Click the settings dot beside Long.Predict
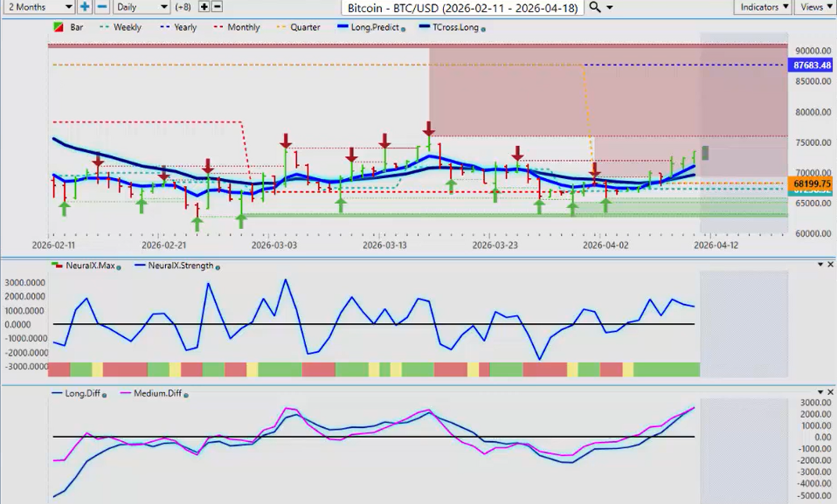This screenshot has height=504, width=837. pos(405,28)
